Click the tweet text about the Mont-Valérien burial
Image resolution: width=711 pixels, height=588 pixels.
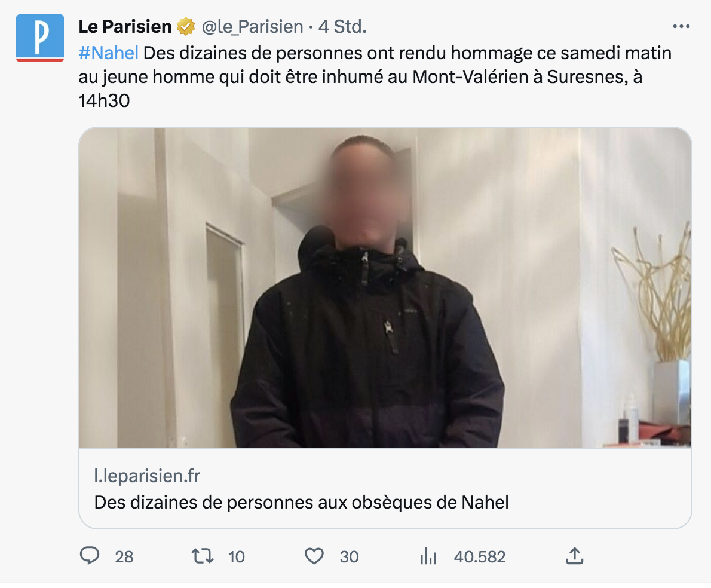point(375,76)
